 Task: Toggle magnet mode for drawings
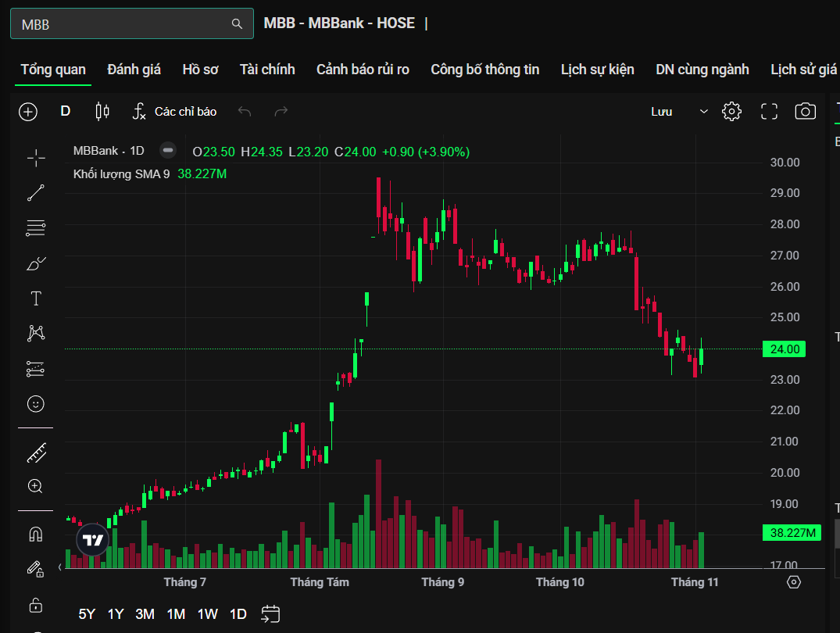(36, 535)
